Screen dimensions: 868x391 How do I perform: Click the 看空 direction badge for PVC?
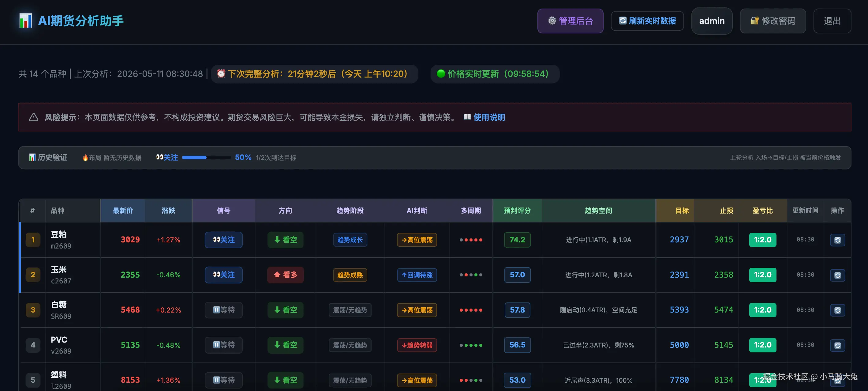tap(285, 345)
